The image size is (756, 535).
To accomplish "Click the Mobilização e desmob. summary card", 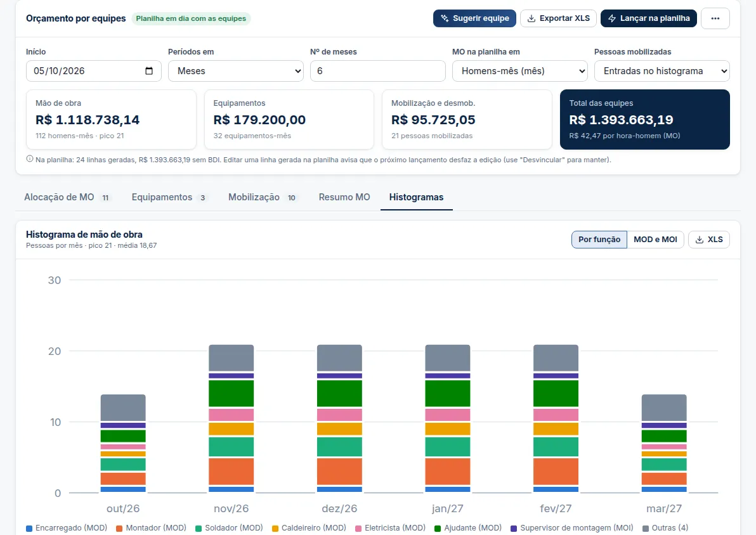I will point(467,120).
